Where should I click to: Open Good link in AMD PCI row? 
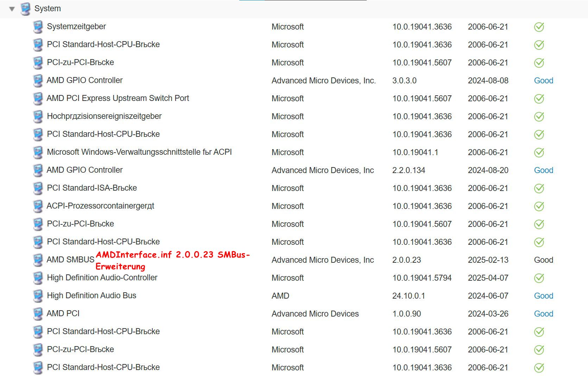544,314
